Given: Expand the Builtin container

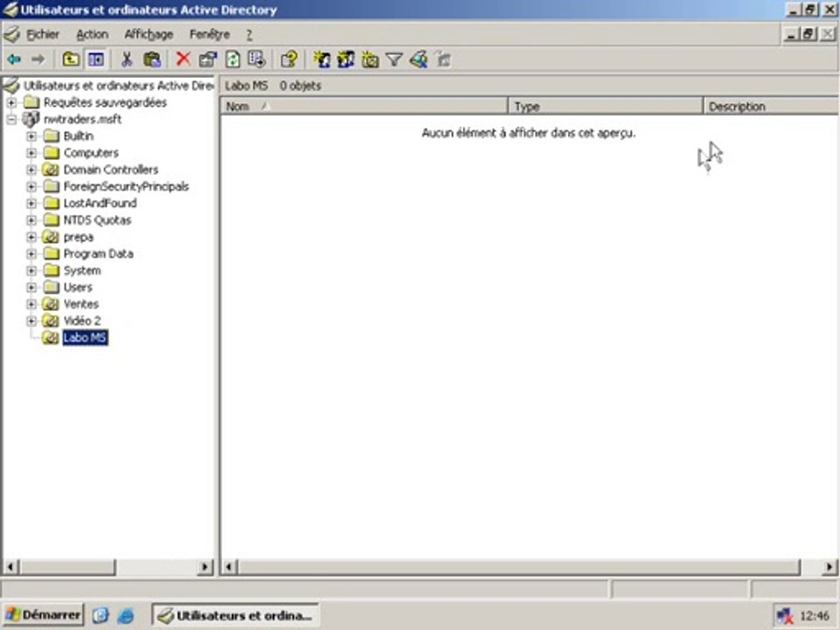Looking at the screenshot, I should pos(31,136).
